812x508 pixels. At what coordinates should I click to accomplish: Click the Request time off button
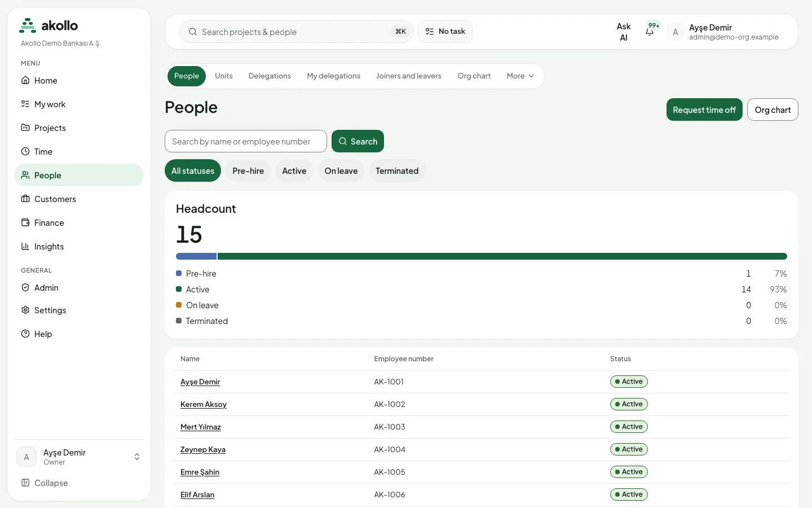pos(704,110)
